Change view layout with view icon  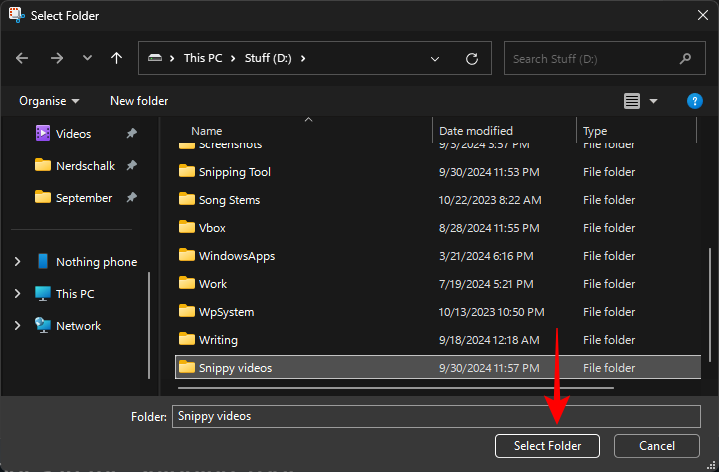coord(632,101)
